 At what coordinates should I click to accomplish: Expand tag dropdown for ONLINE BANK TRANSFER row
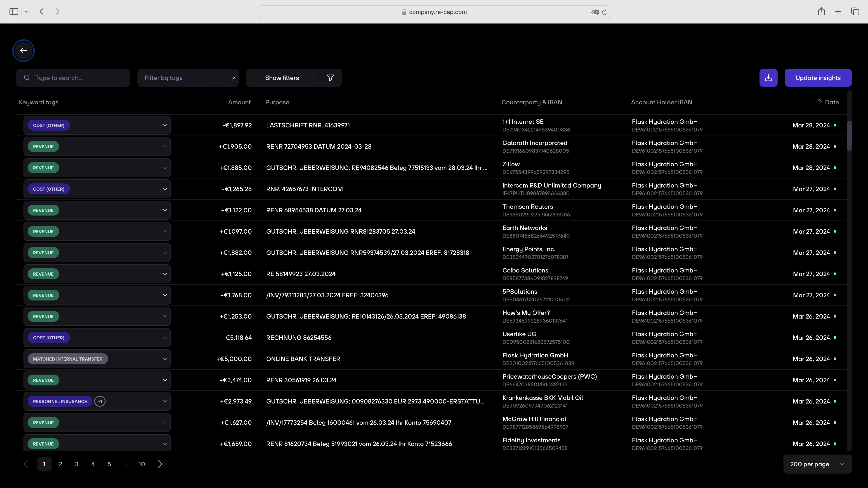[x=165, y=359]
